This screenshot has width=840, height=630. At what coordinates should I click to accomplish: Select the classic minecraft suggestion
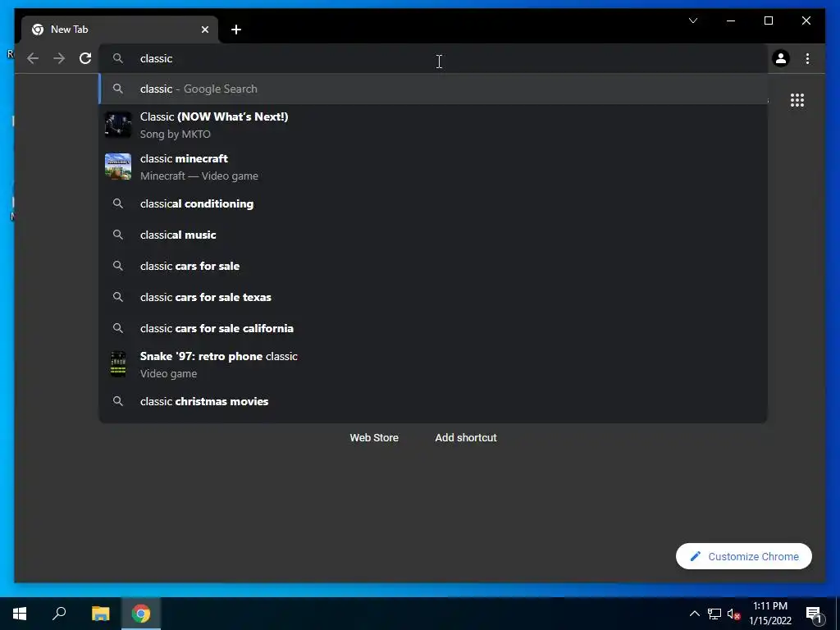pos(433,167)
